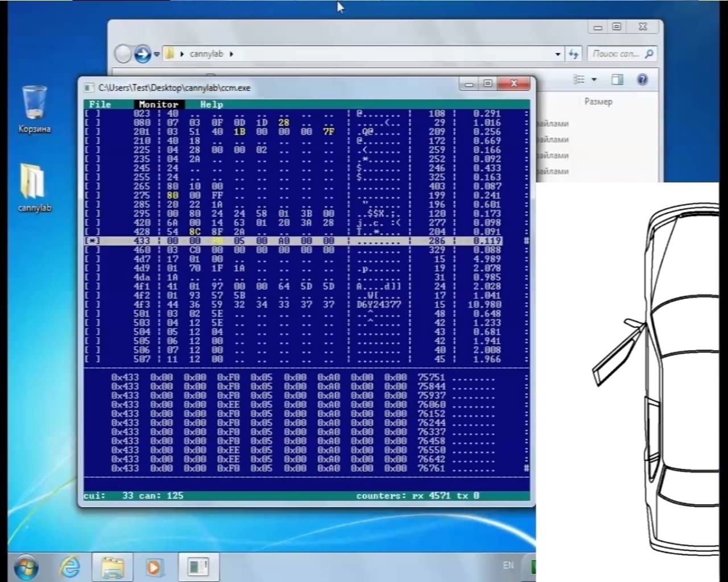Click the period value 10.980

(x=484, y=305)
